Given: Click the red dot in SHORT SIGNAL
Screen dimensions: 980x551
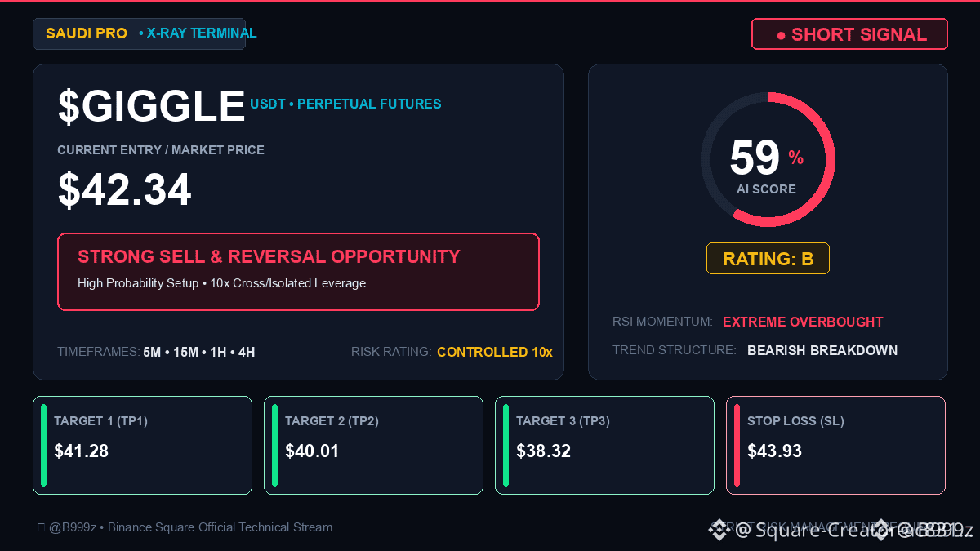Looking at the screenshot, I should click(781, 35).
